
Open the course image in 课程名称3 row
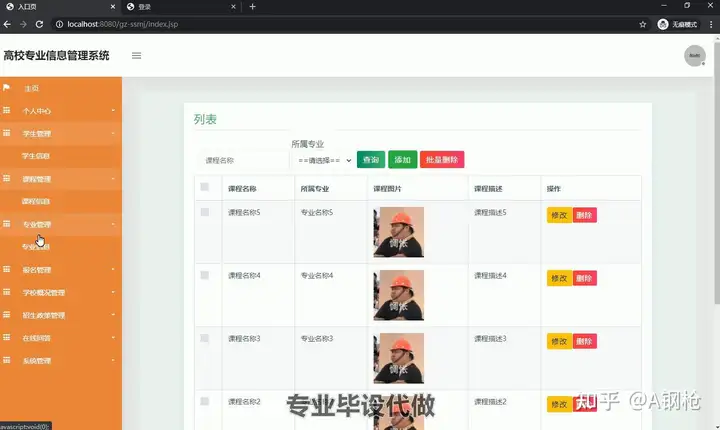[x=399, y=358]
